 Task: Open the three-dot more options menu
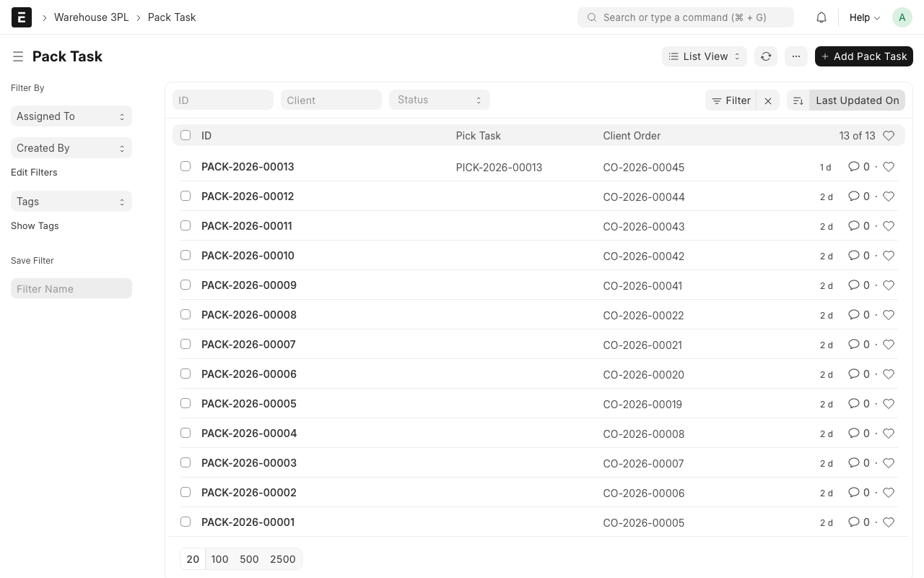coord(796,56)
